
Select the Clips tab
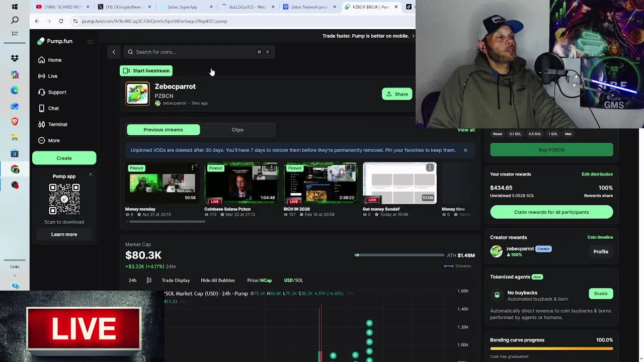click(237, 130)
